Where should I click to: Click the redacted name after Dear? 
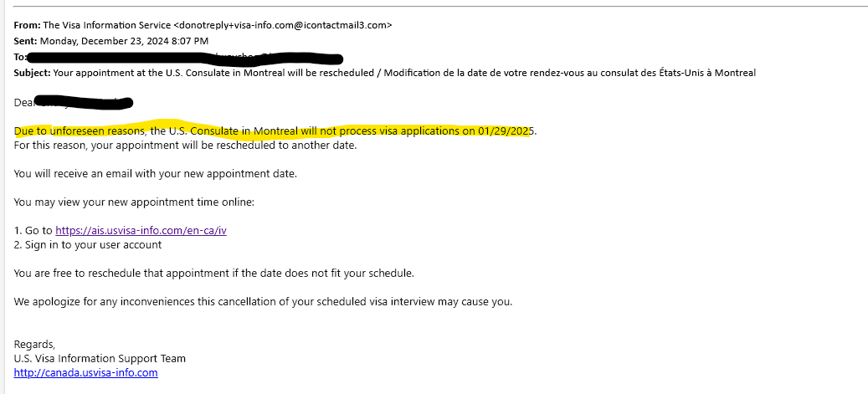point(83,102)
